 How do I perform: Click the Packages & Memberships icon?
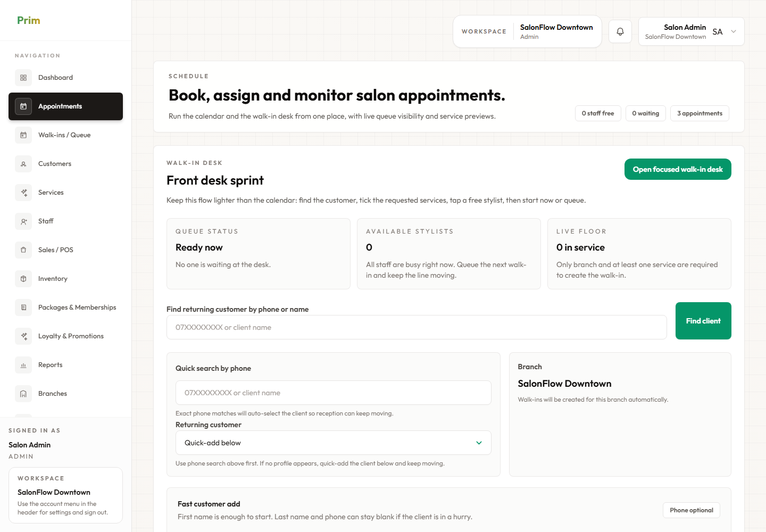click(23, 307)
